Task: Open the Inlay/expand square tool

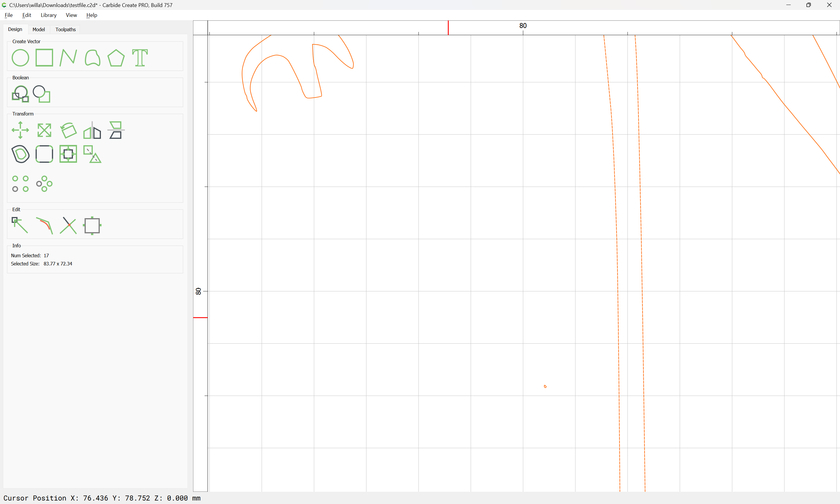Action: [68, 154]
